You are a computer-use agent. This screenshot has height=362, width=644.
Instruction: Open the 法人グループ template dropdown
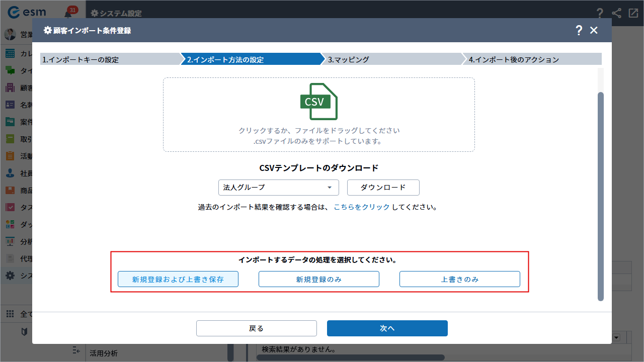[x=279, y=188]
